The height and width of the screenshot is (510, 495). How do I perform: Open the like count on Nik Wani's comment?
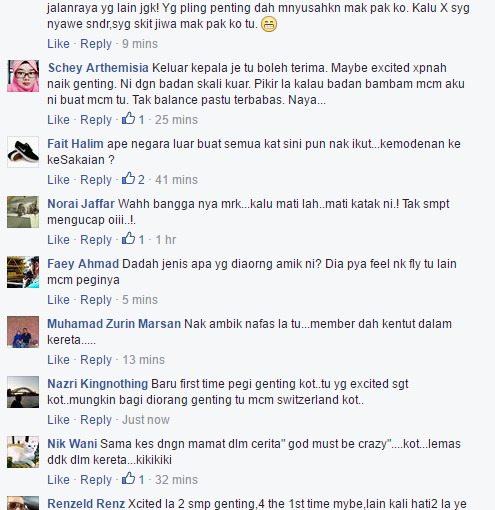click(x=133, y=479)
